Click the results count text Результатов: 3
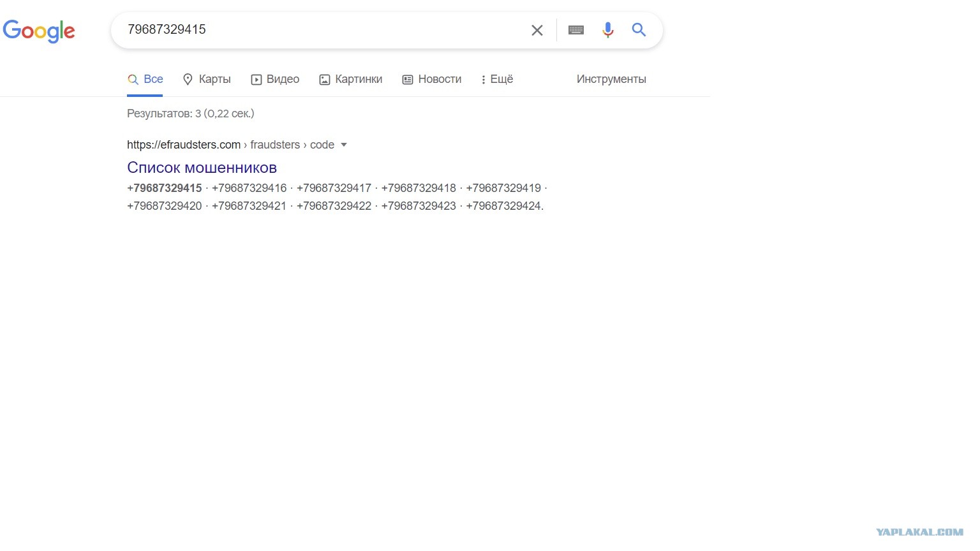Viewport: 980px width, 551px height. (190, 114)
